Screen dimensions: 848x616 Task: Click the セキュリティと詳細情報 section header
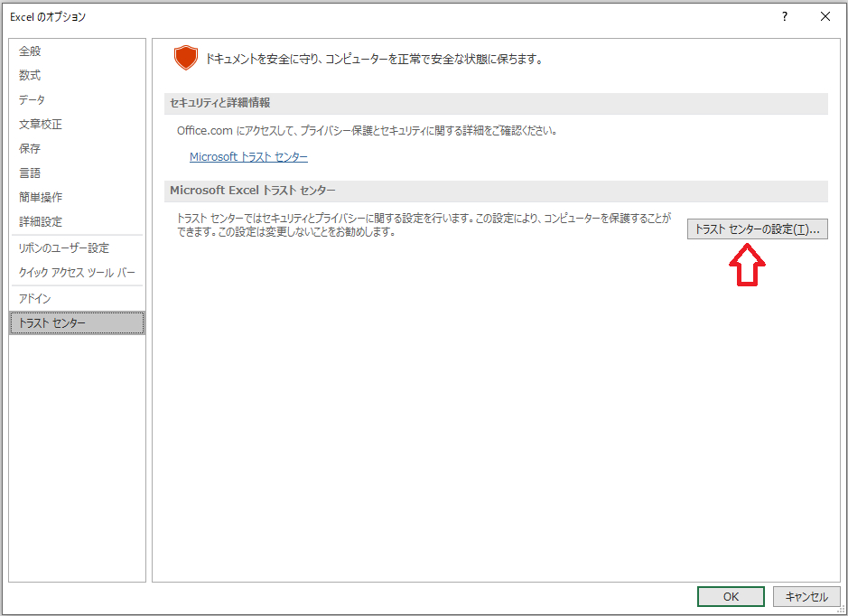tap(496, 103)
